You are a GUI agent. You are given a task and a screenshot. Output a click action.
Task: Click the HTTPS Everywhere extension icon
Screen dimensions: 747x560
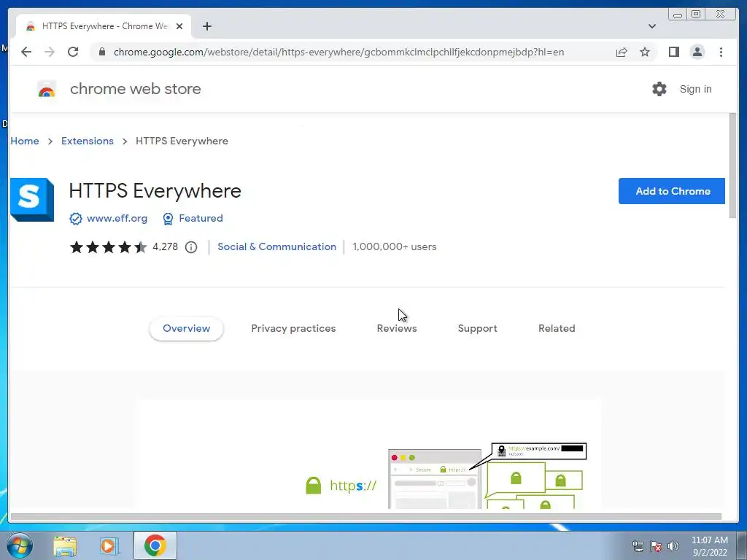pyautogui.click(x=32, y=200)
